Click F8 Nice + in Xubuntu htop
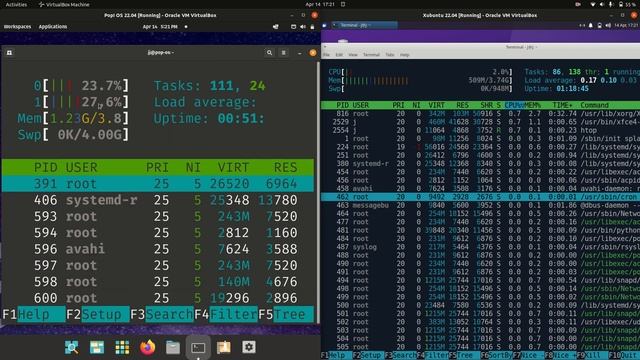 point(560,356)
